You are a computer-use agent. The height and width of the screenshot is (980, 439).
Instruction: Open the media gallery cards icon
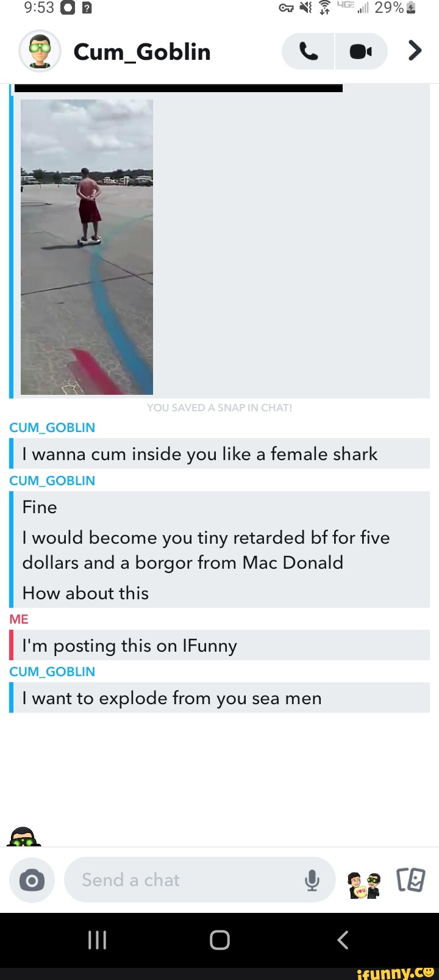[410, 880]
